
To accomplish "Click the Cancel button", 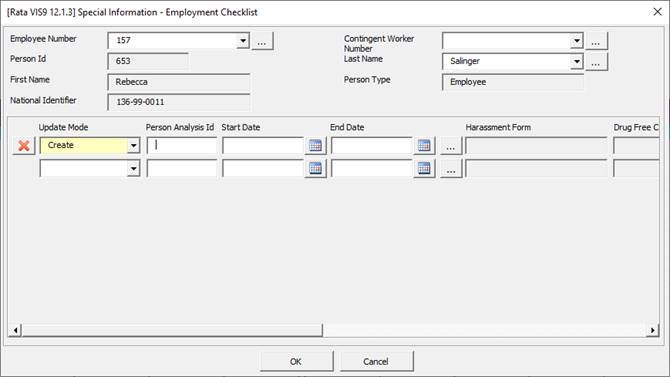I will point(376,362).
